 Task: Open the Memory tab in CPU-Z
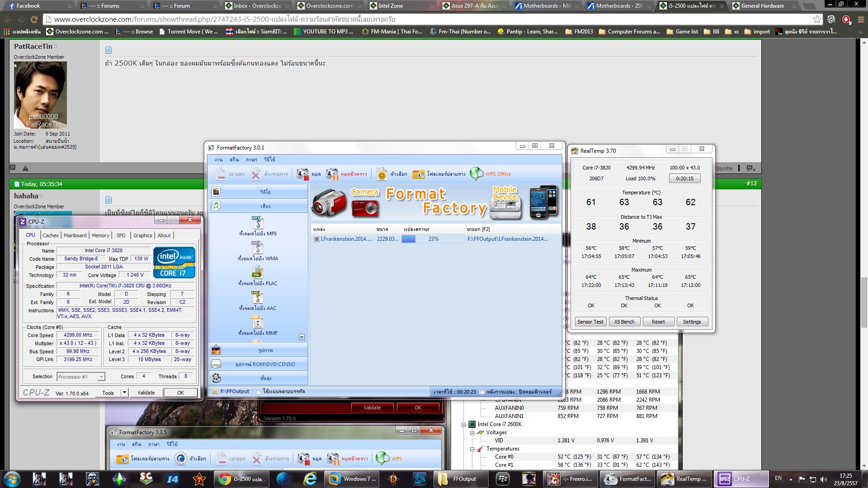coord(100,235)
